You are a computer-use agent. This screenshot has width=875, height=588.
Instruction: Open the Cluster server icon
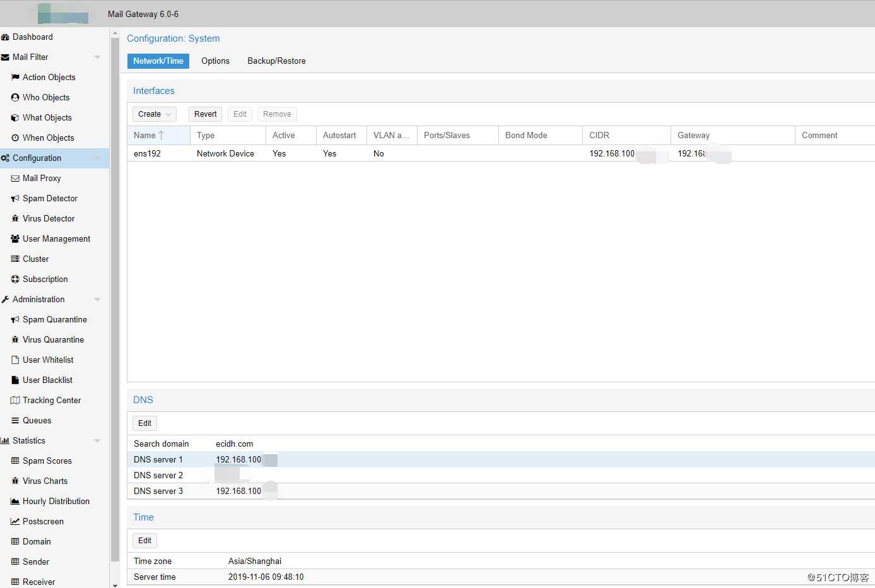pos(15,259)
